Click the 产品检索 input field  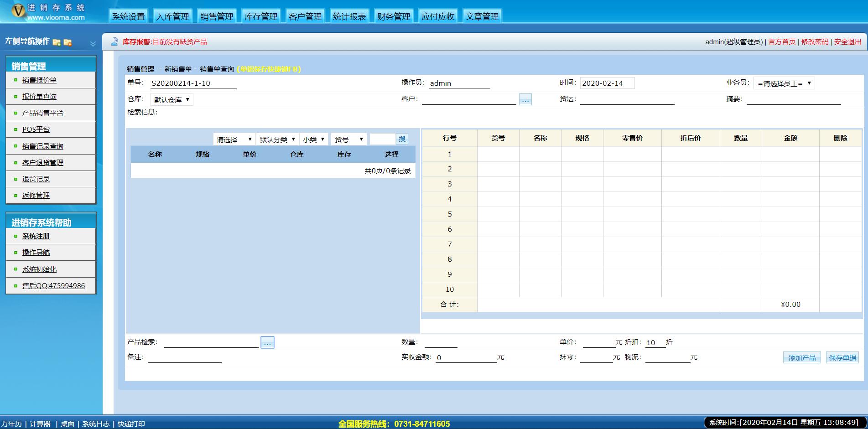pyautogui.click(x=211, y=342)
